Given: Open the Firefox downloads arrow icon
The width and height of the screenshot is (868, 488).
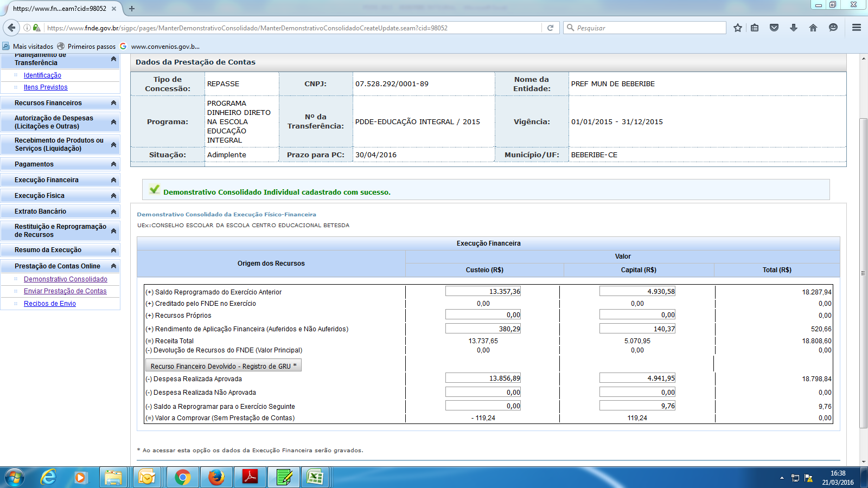Looking at the screenshot, I should point(793,28).
